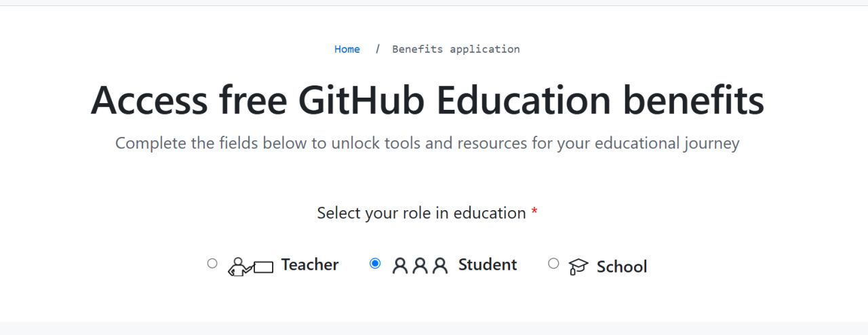Click the bold Student label
The width and height of the screenshot is (868, 335).
488,264
